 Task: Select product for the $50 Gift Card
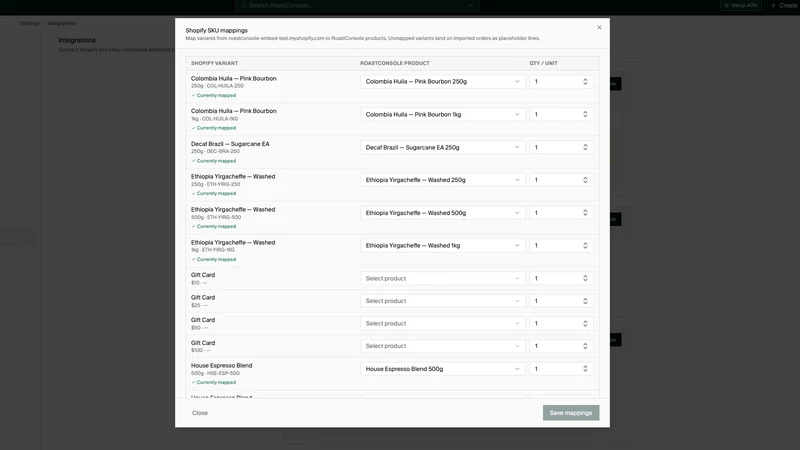[x=442, y=323]
